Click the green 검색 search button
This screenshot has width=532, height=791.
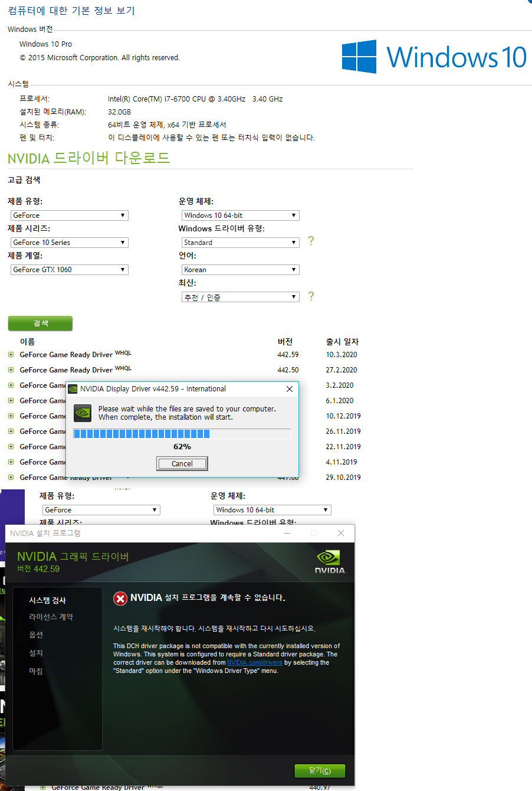click(40, 323)
